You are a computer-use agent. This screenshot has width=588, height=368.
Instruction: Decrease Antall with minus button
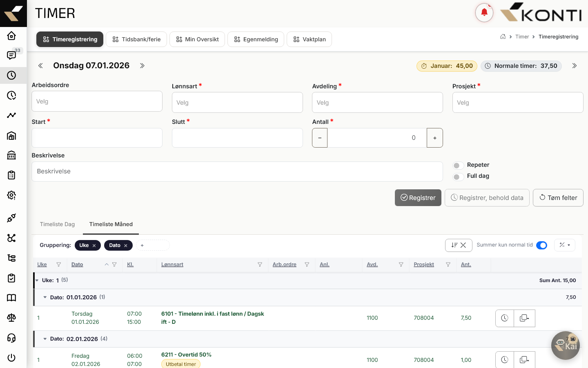click(320, 138)
